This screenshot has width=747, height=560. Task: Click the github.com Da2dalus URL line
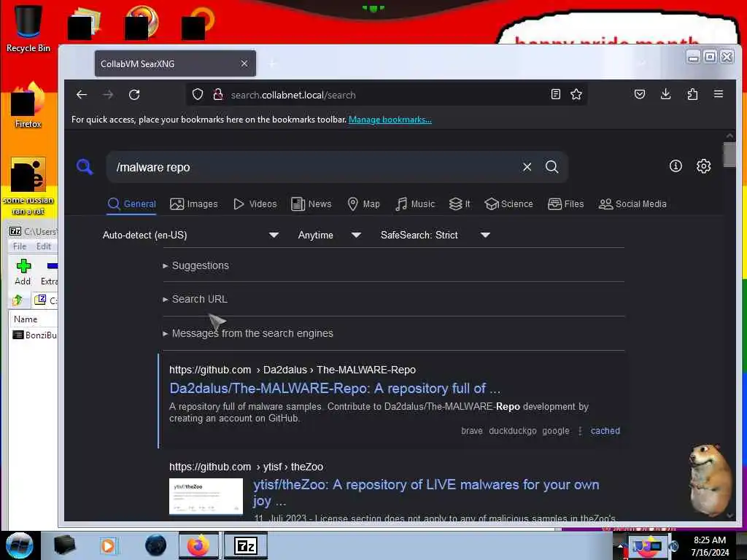[293, 370]
